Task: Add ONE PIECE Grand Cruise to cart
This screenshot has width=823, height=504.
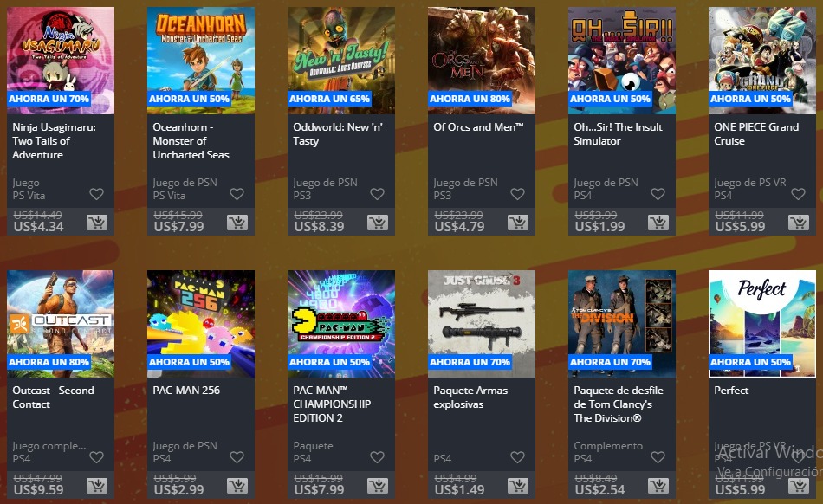Action: [x=799, y=223]
